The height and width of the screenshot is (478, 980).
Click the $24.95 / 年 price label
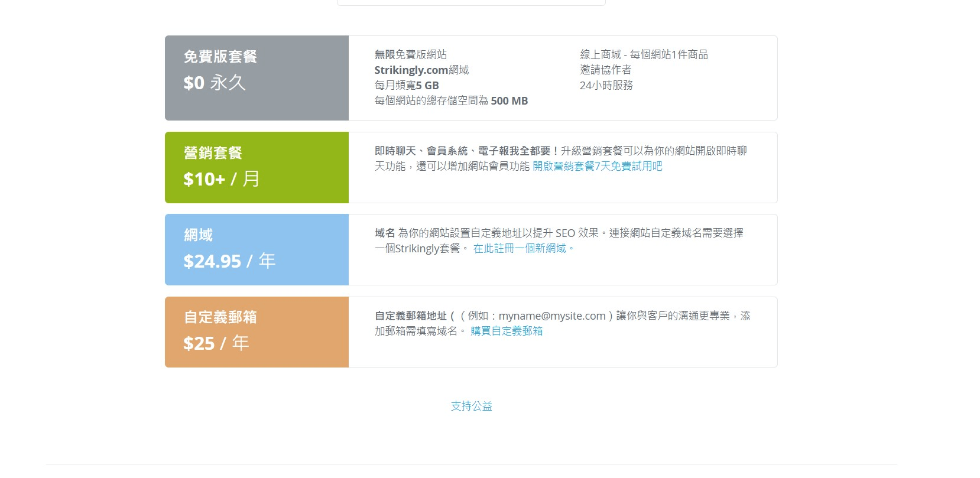[x=229, y=261]
